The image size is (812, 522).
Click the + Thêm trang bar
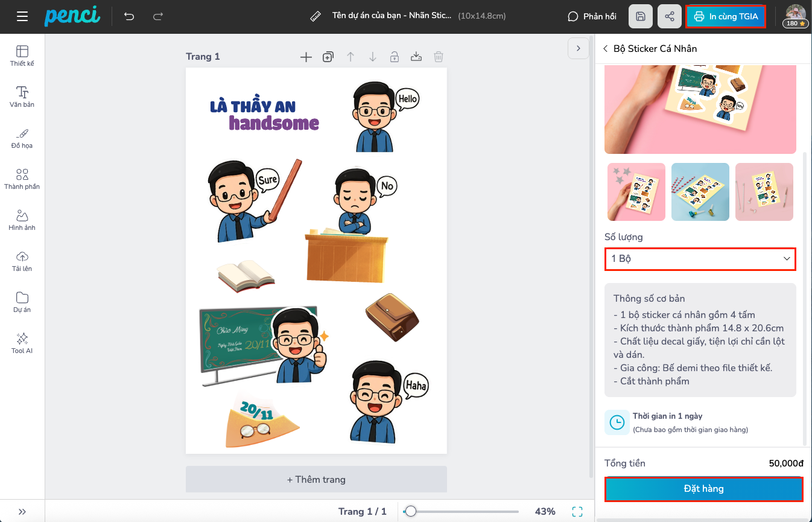pyautogui.click(x=316, y=479)
